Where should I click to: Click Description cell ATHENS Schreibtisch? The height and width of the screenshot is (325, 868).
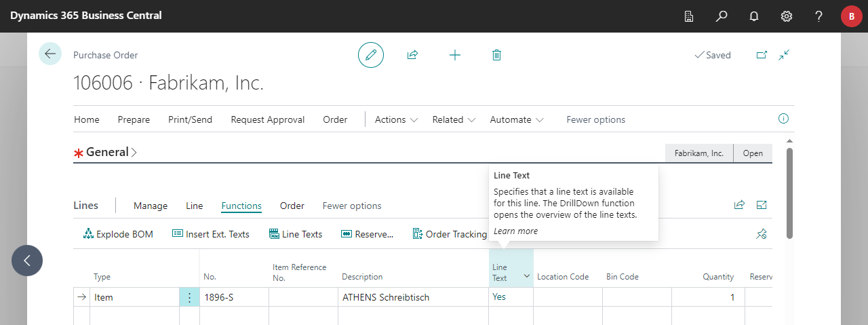click(413, 297)
